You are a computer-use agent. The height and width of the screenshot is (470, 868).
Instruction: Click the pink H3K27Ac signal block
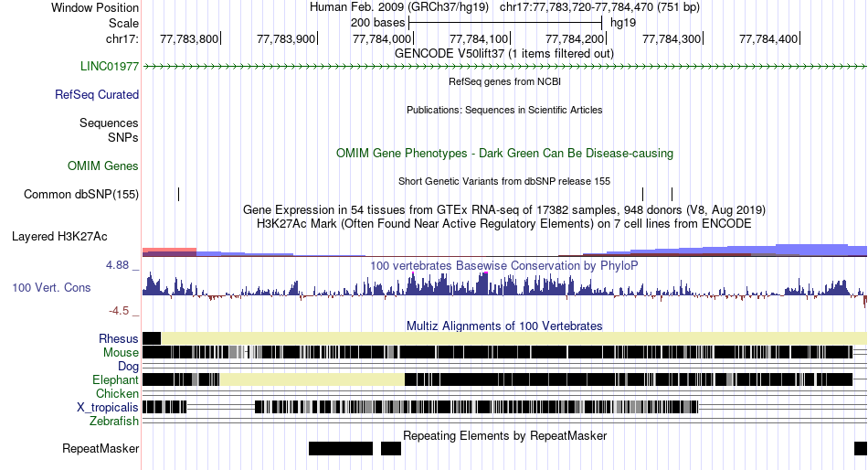pos(169,251)
